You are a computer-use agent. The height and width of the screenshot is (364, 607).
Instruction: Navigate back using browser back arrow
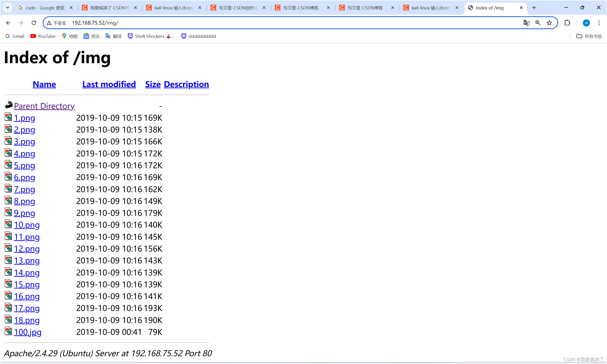coord(8,22)
